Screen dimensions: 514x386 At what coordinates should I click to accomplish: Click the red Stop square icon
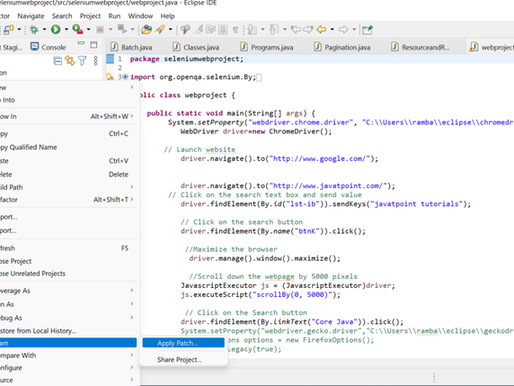100,30
